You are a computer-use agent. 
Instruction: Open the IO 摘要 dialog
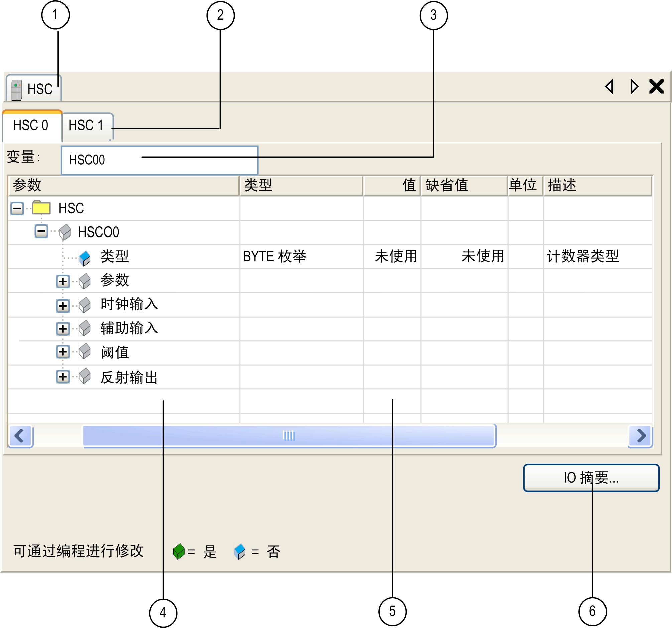(x=591, y=478)
